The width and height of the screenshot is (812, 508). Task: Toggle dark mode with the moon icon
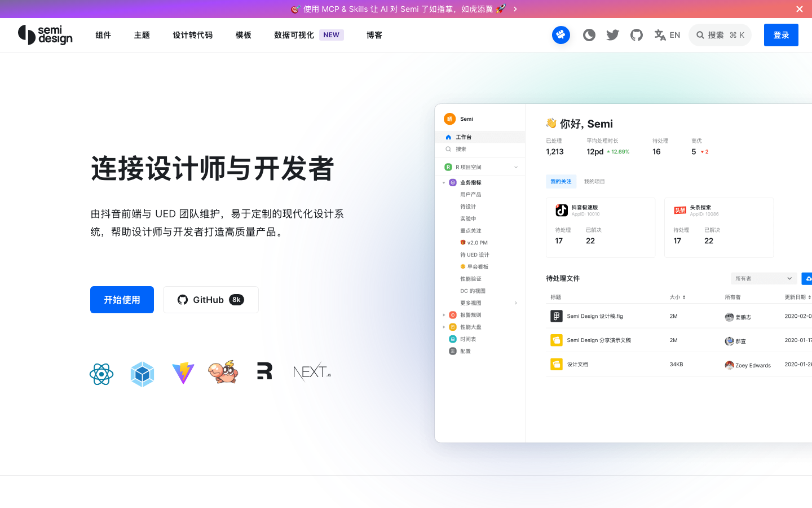(589, 35)
